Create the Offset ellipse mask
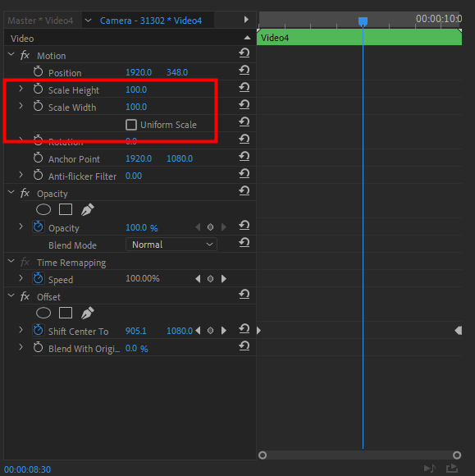Viewport: 475px width, 476px height. (43, 313)
